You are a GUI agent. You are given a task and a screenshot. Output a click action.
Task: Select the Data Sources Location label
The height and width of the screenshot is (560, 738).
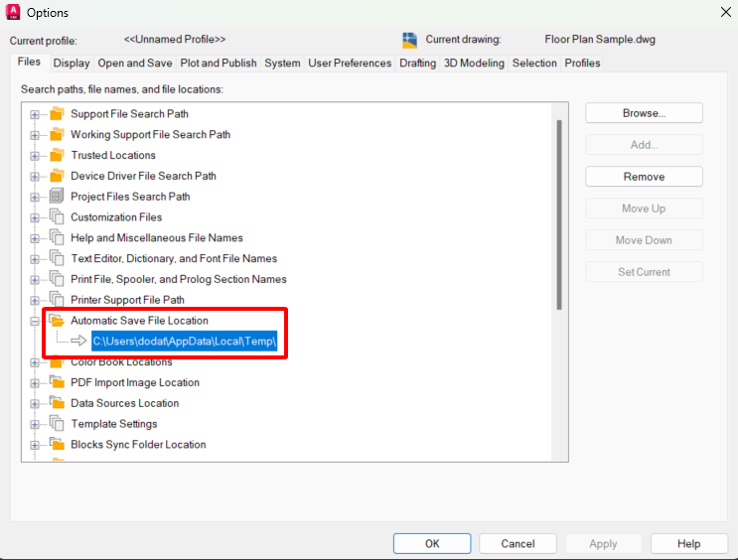pyautogui.click(x=125, y=403)
